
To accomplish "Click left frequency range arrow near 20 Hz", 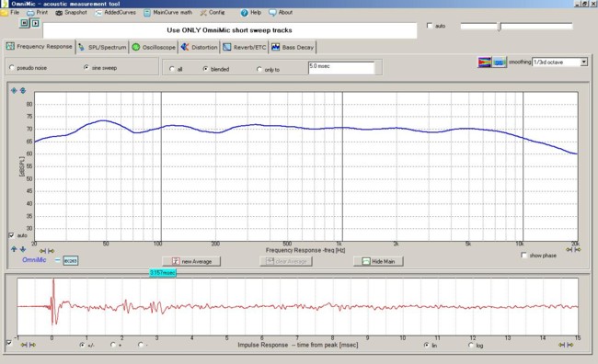I will click(x=42, y=251).
